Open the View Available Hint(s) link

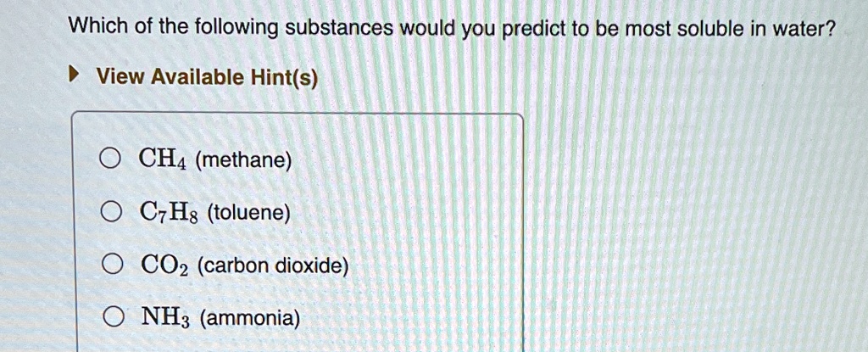pos(208,77)
